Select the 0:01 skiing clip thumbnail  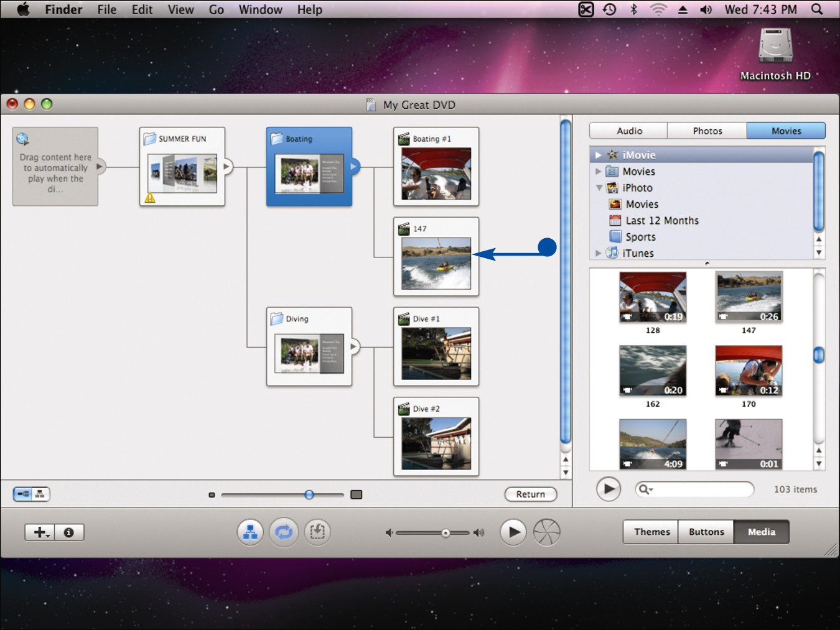pyautogui.click(x=749, y=444)
